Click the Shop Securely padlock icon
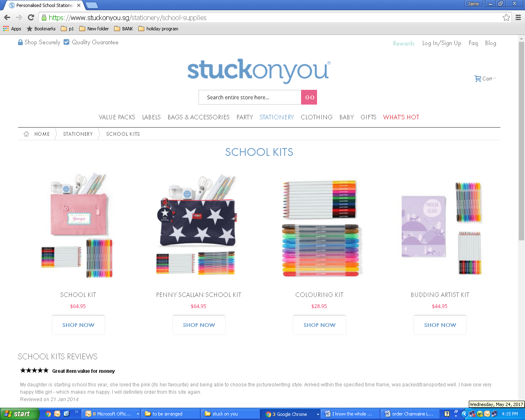 click(21, 42)
